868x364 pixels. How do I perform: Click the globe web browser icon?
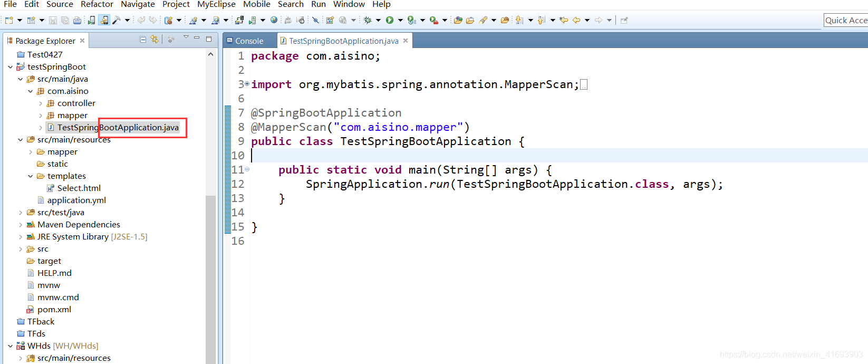pyautogui.click(x=274, y=20)
